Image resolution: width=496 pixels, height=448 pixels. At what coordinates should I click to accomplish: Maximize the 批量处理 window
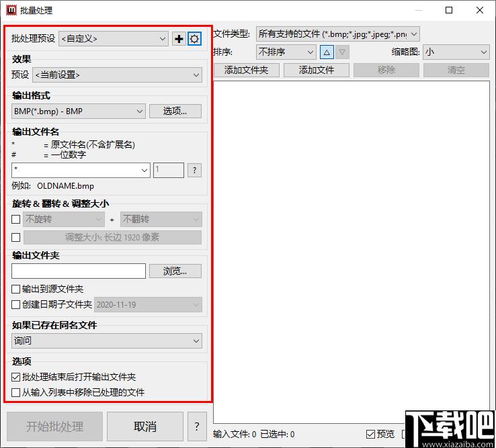click(x=448, y=10)
